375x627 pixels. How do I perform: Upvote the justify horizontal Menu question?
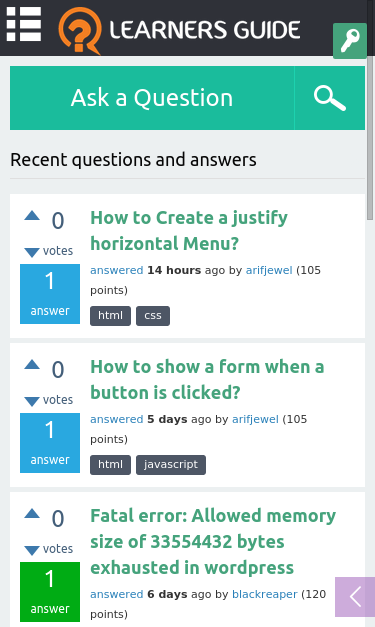tap(32, 216)
